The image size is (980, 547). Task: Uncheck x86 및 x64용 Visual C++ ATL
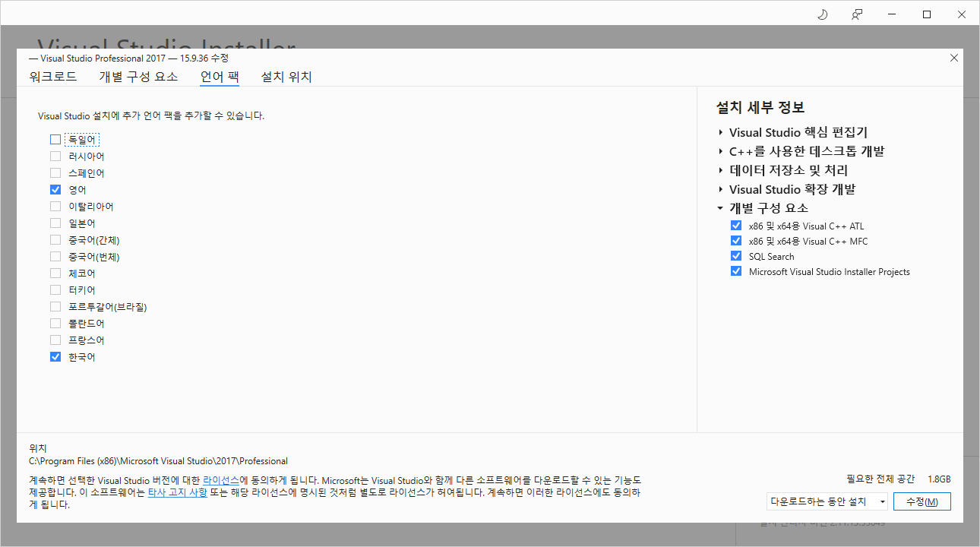coord(735,226)
